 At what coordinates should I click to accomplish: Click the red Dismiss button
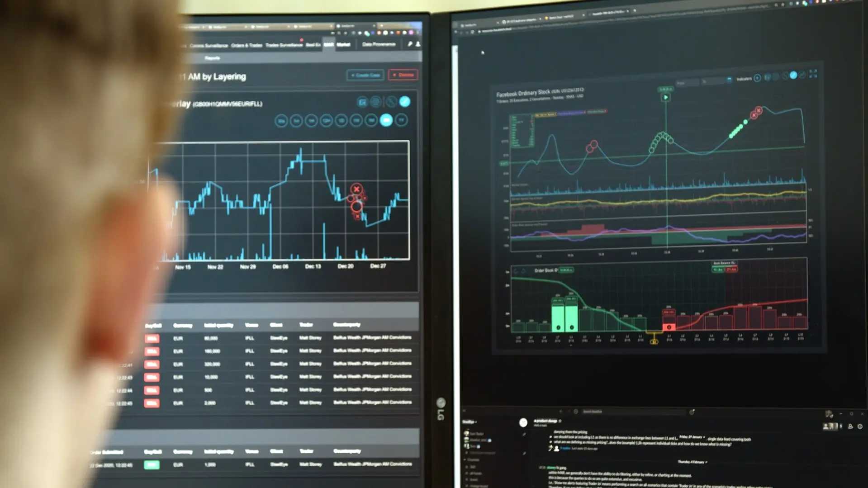(x=403, y=75)
